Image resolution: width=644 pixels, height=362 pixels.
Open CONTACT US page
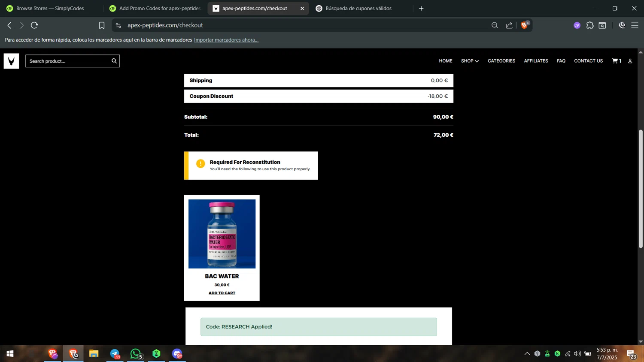coord(588,61)
